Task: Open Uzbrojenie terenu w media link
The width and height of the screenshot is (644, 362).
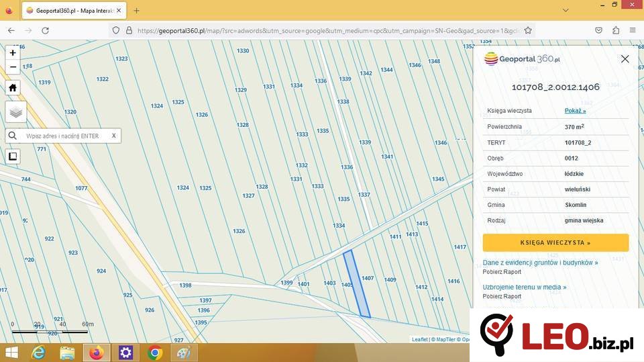Action: click(524, 287)
